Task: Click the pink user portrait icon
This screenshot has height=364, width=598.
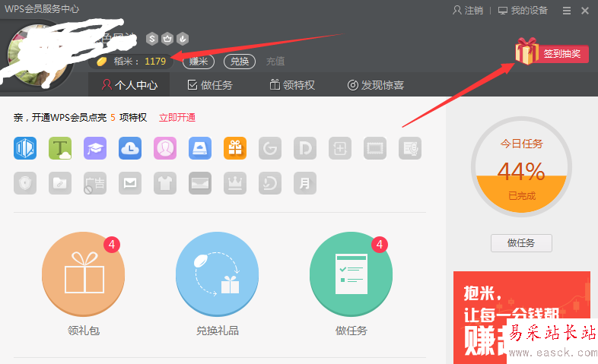Action: (165, 148)
